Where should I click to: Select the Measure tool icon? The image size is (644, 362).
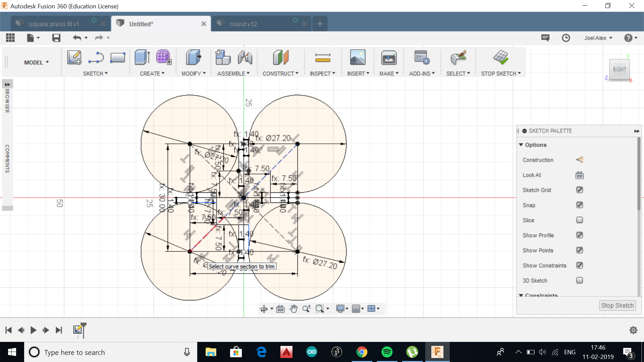322,58
